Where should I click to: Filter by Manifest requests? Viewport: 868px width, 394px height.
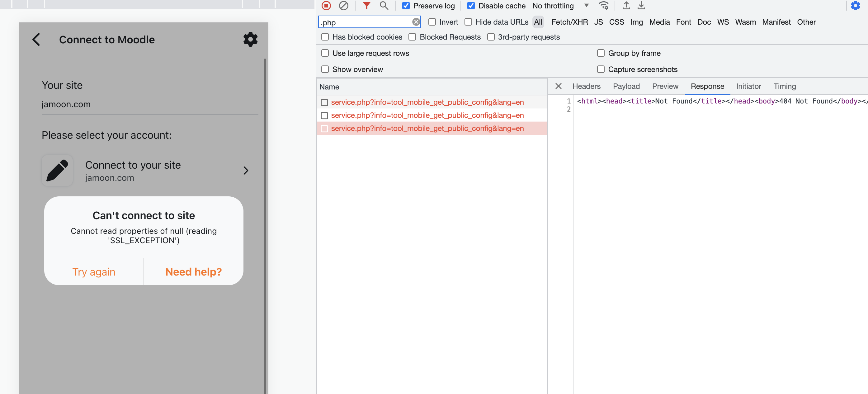pyautogui.click(x=776, y=22)
